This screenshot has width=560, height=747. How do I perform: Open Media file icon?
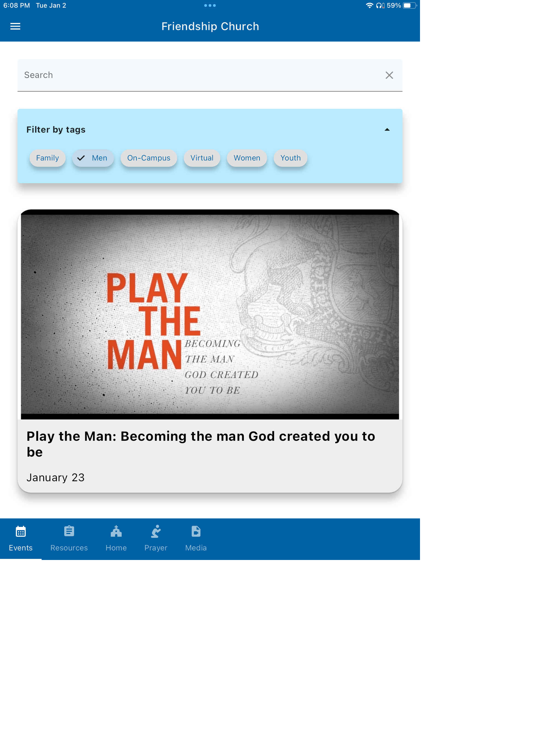[196, 532]
